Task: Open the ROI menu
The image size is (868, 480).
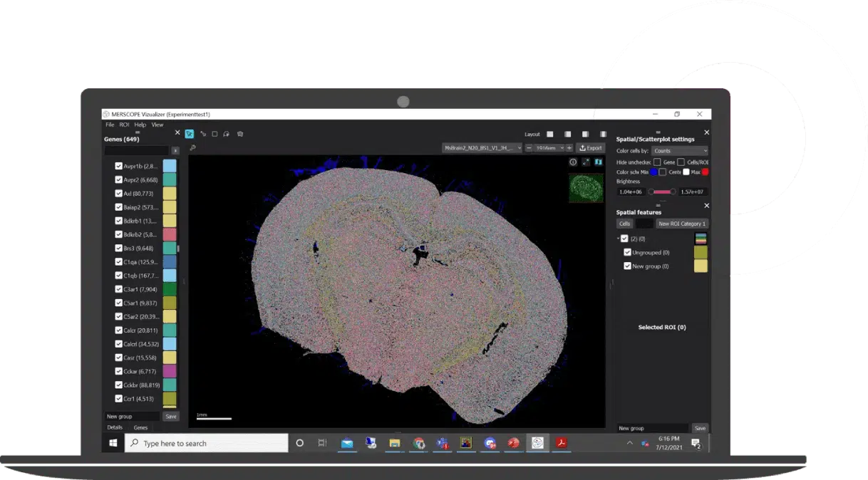Action: pyautogui.click(x=124, y=125)
